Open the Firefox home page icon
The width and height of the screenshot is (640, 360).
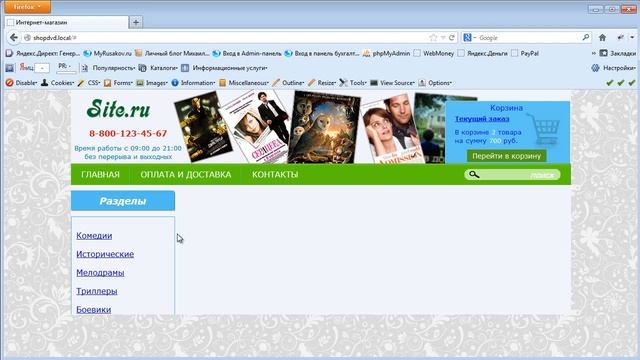click(x=602, y=38)
